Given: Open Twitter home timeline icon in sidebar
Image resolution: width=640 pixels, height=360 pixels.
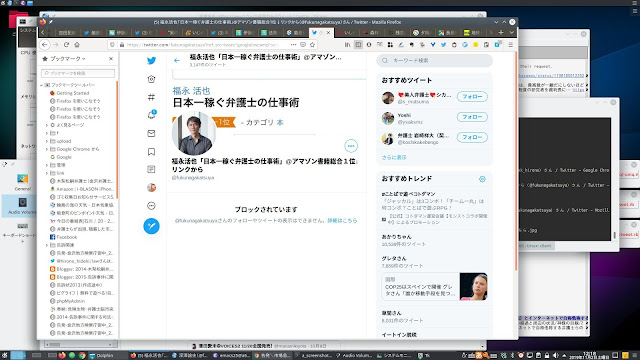Looking at the screenshot, I should [151, 79].
